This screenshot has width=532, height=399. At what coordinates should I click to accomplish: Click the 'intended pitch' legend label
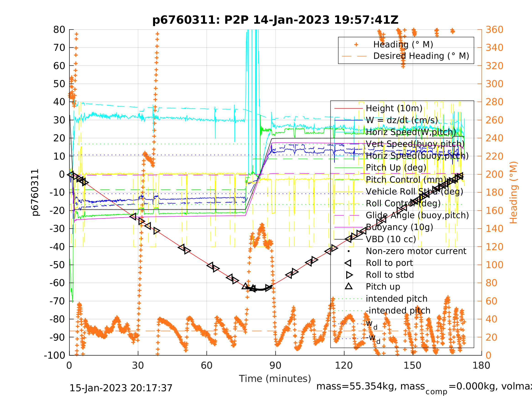pyautogui.click(x=396, y=299)
